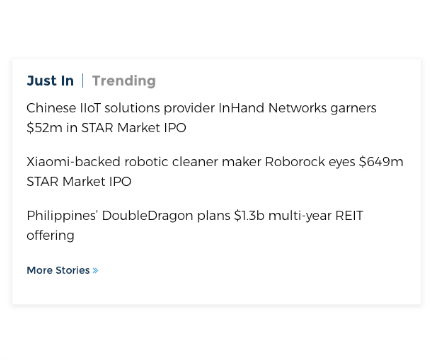Select the Just In tab
Screen dimensions: 434x361
[50, 81]
